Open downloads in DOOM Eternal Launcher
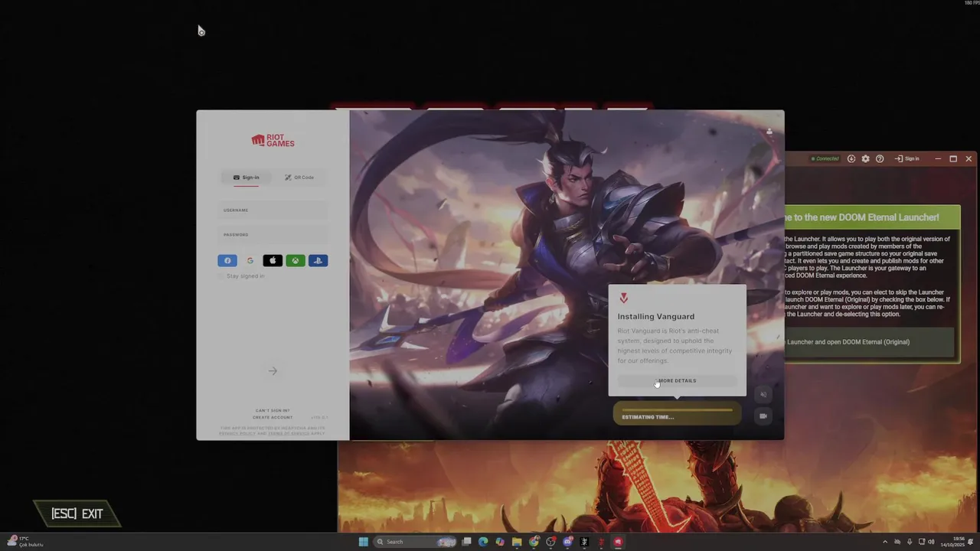 coord(851,159)
